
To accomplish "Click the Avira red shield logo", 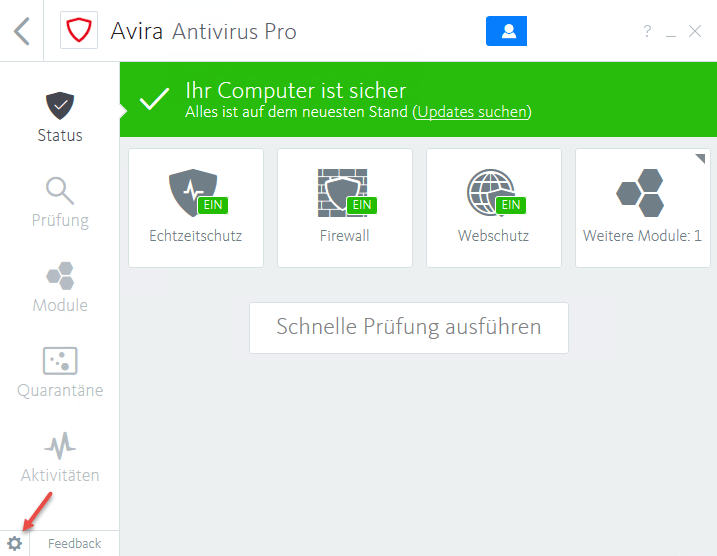I will coord(79,30).
